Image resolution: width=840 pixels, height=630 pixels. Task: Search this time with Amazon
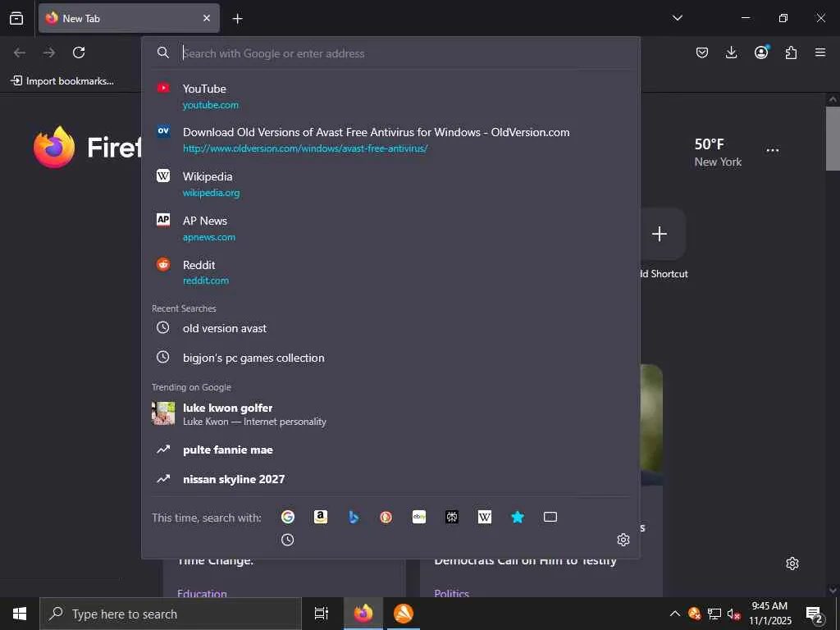click(x=321, y=517)
